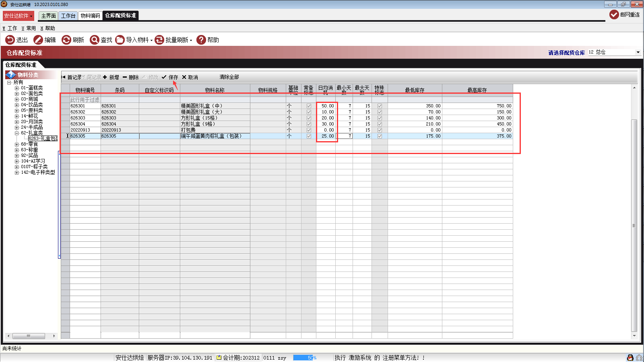Toggle 常备标志 checkbox for item 626302
Screen dimensions: 644x362
pyautogui.click(x=309, y=112)
